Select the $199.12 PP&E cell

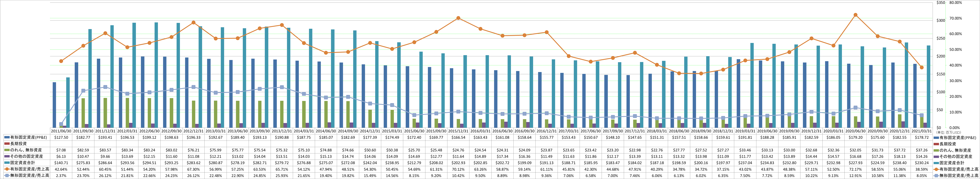tap(150, 137)
